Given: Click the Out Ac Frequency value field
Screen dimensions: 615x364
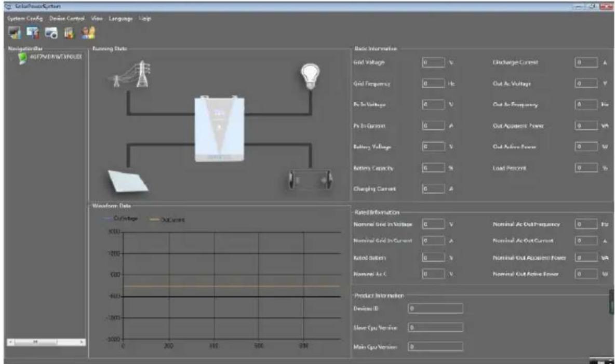Looking at the screenshot, I should (x=586, y=104).
